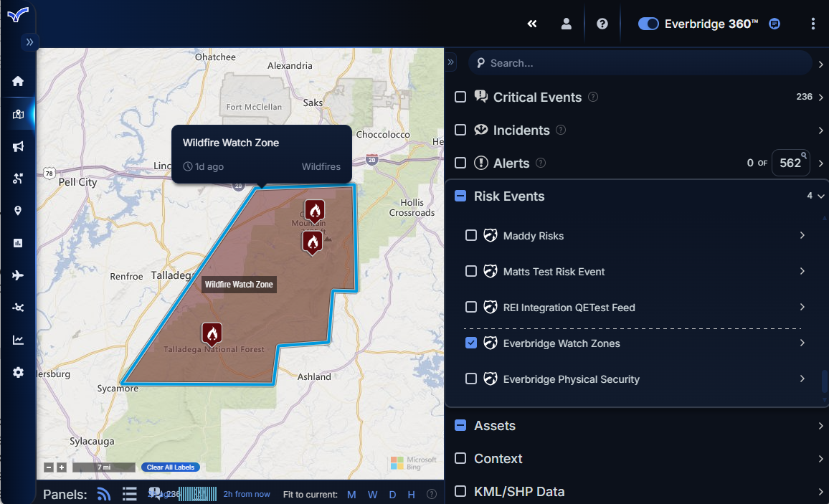The width and height of the screenshot is (829, 504).
Task: Open the help question mark in header
Action: 602,24
